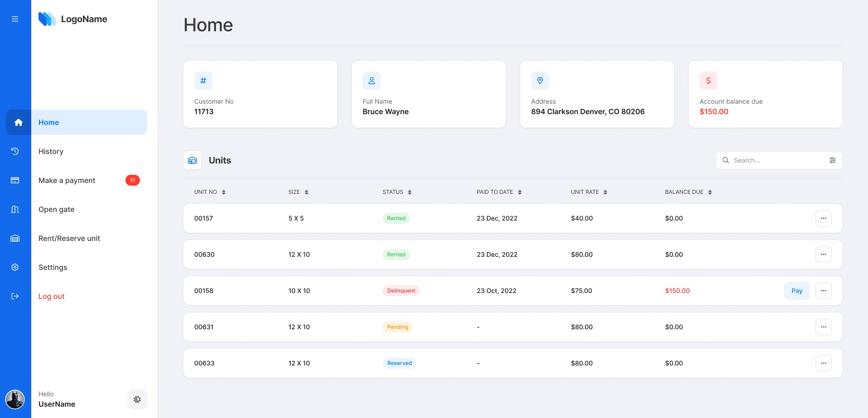
Task: Click the Settings gear sidebar icon
Action: pyautogui.click(x=15, y=267)
